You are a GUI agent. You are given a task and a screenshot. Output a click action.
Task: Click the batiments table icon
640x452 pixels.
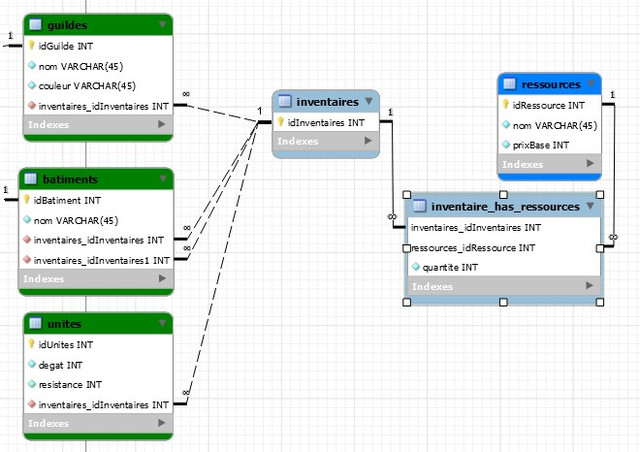pyautogui.click(x=31, y=179)
